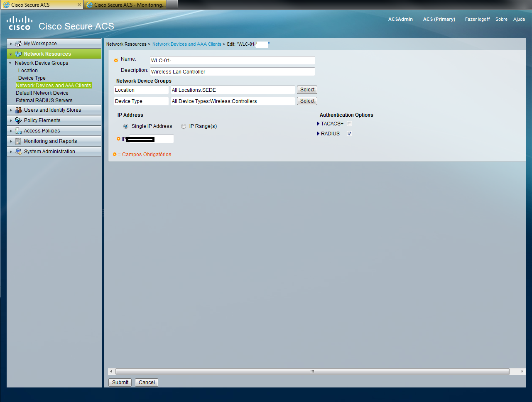Switch to the Cisco Secure ACS - Monitoring tab

125,5
